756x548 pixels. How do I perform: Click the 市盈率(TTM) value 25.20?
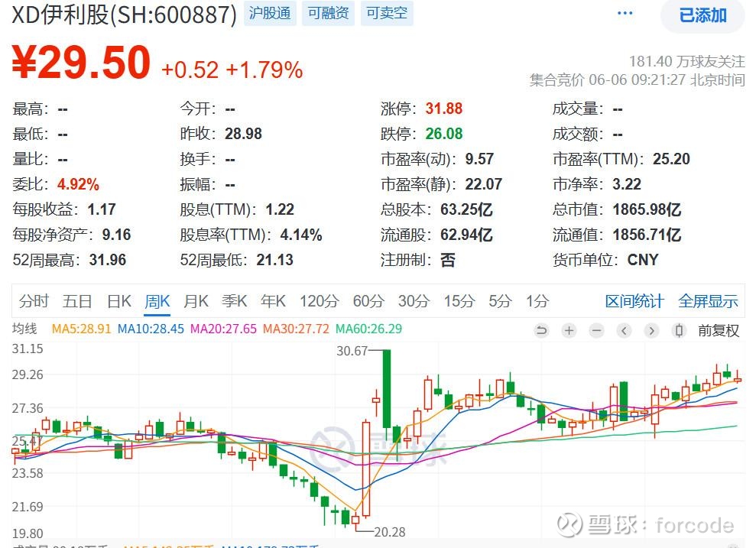click(671, 159)
